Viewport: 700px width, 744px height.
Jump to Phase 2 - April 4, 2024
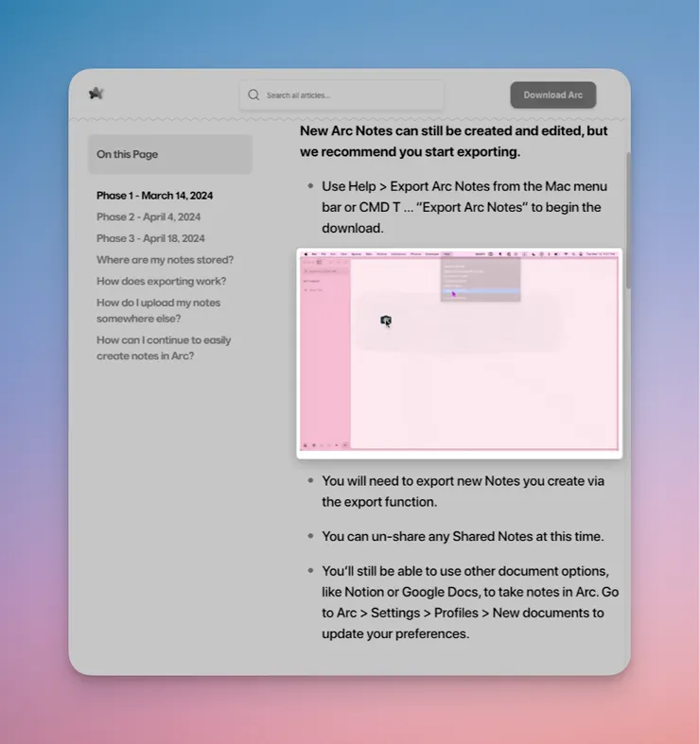click(x=149, y=216)
